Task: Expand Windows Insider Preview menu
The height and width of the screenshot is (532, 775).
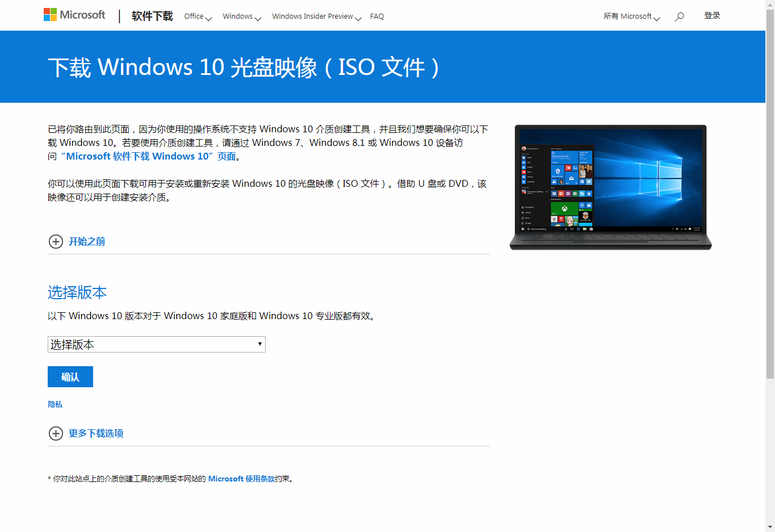Action: coord(316,16)
